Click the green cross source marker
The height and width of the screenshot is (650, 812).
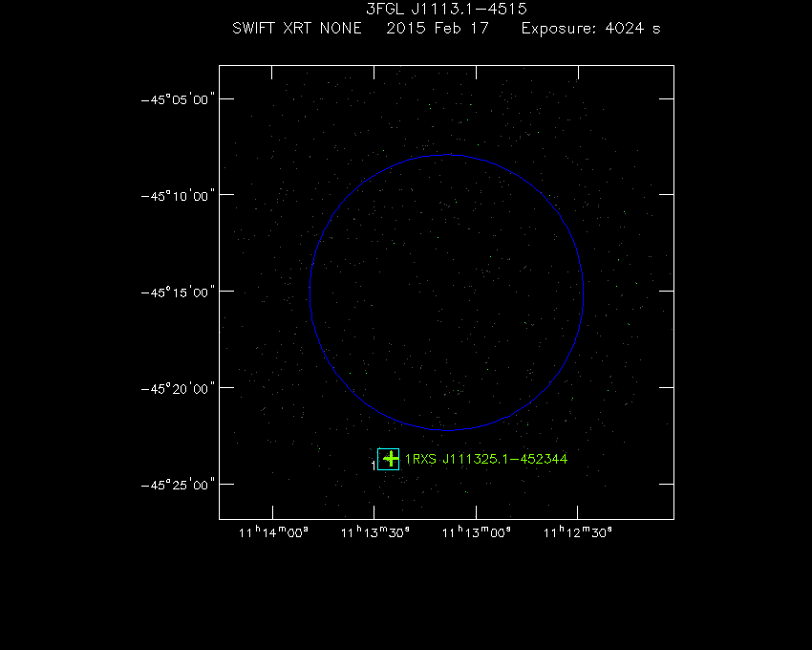point(391,459)
